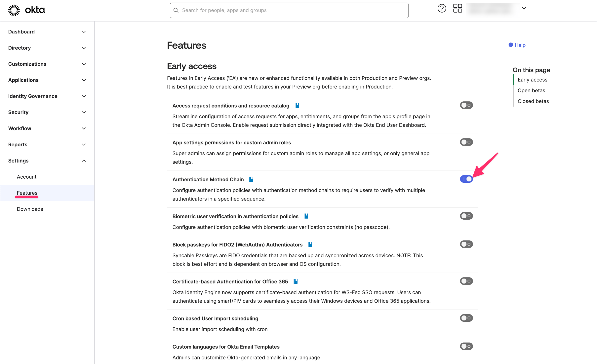The image size is (597, 364).
Task: Disable the Authentication Method Chain feature
Action: pyautogui.click(x=466, y=179)
